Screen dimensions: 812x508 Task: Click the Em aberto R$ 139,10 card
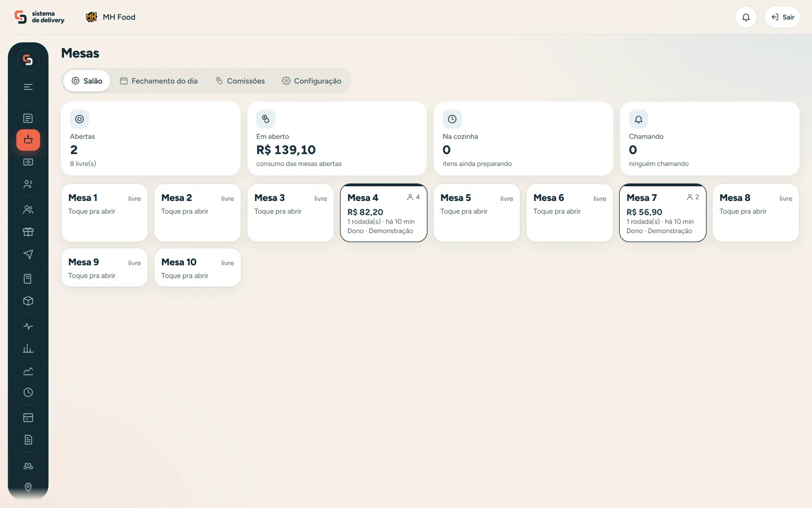pyautogui.click(x=337, y=138)
